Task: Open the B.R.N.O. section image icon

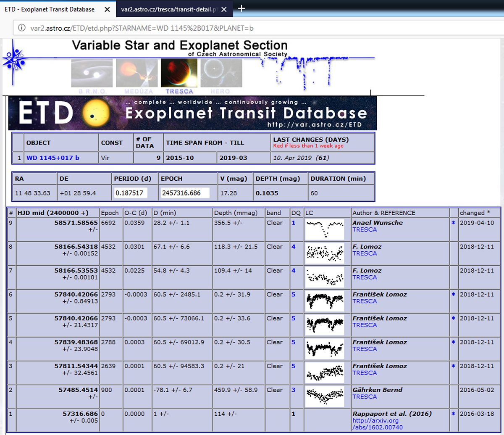Action: coord(92,73)
